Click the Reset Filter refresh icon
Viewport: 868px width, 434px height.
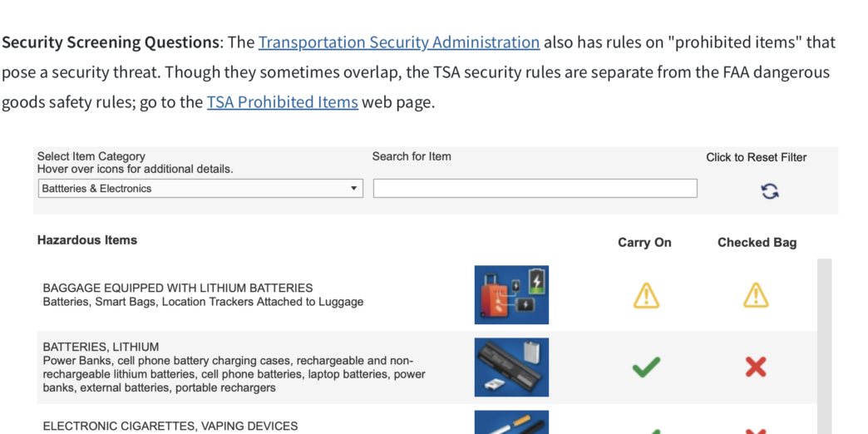pos(770,191)
